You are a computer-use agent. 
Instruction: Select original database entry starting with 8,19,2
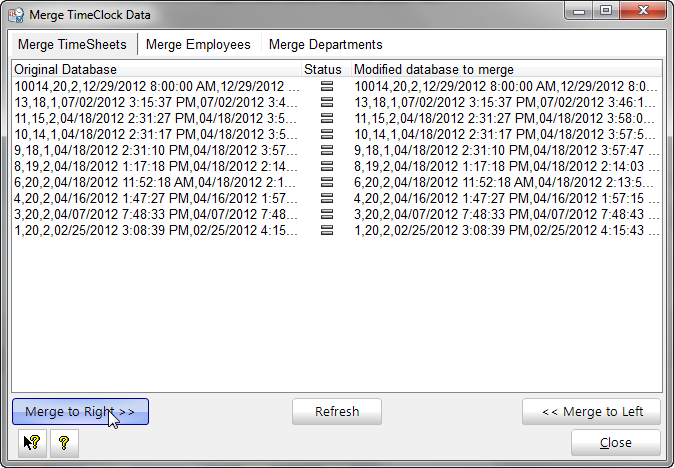tap(156, 167)
